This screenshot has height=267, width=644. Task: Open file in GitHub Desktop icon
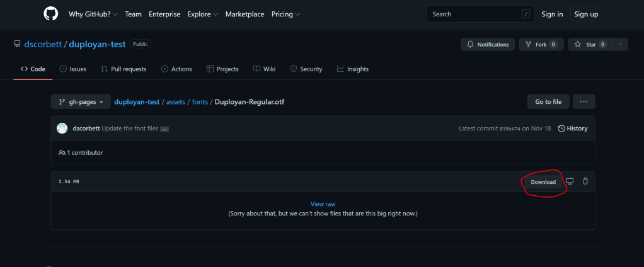coord(570,181)
